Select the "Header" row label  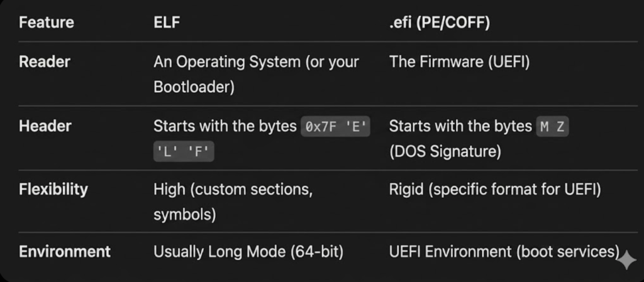(x=45, y=126)
